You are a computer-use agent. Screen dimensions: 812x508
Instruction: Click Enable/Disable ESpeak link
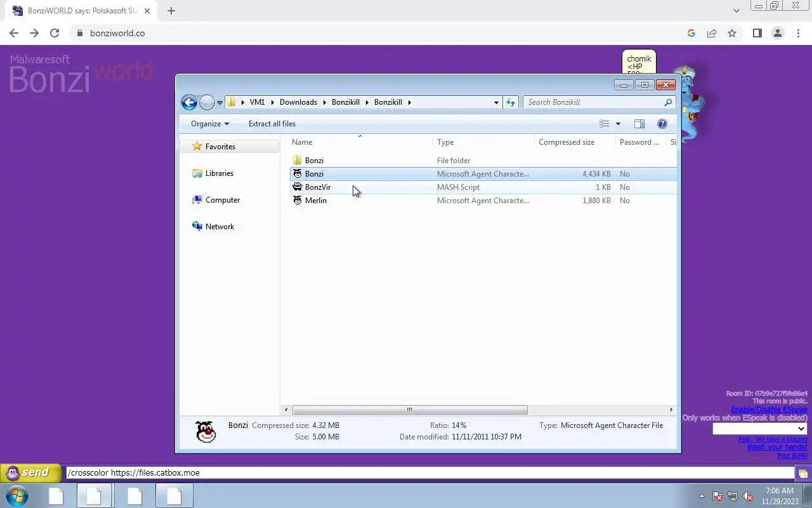tap(769, 410)
